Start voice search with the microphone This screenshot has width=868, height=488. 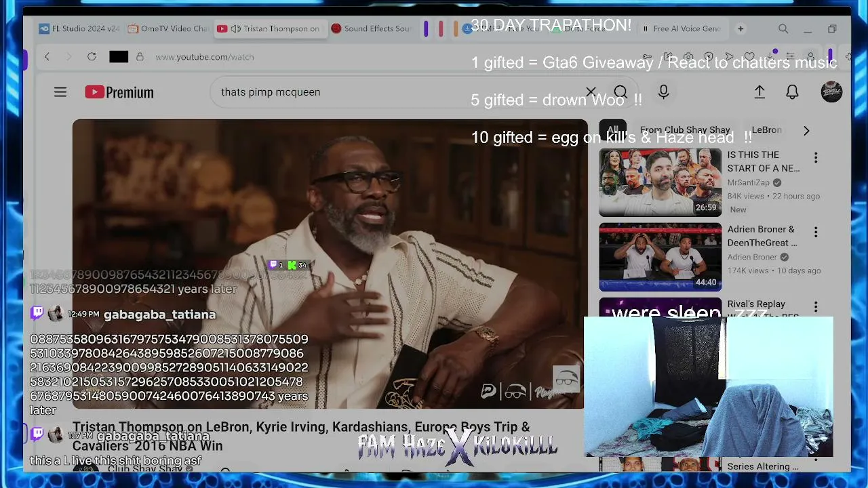coord(664,92)
